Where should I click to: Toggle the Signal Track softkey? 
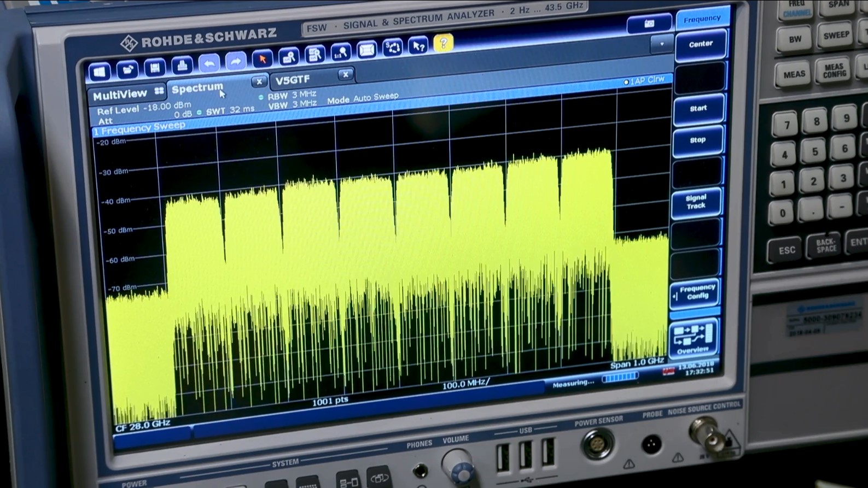click(696, 202)
